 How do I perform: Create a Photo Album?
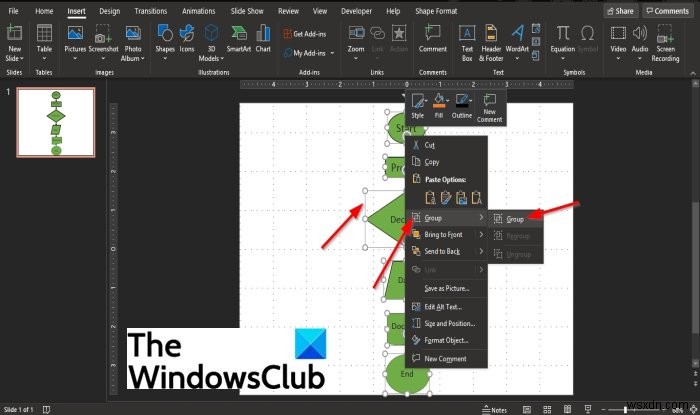[133, 42]
